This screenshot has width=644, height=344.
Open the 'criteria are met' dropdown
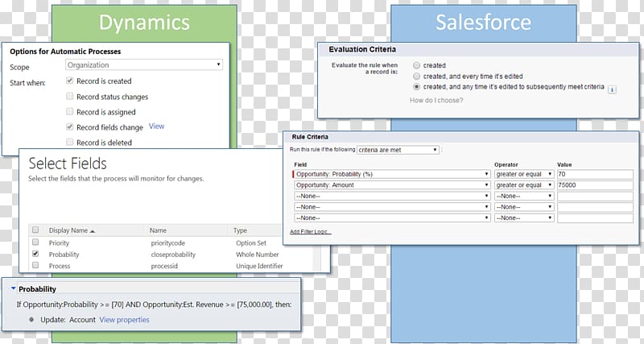(398, 150)
